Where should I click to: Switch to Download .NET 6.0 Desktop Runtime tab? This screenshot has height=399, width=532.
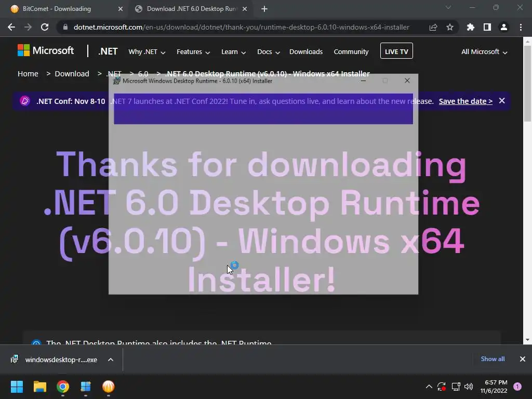point(191,9)
